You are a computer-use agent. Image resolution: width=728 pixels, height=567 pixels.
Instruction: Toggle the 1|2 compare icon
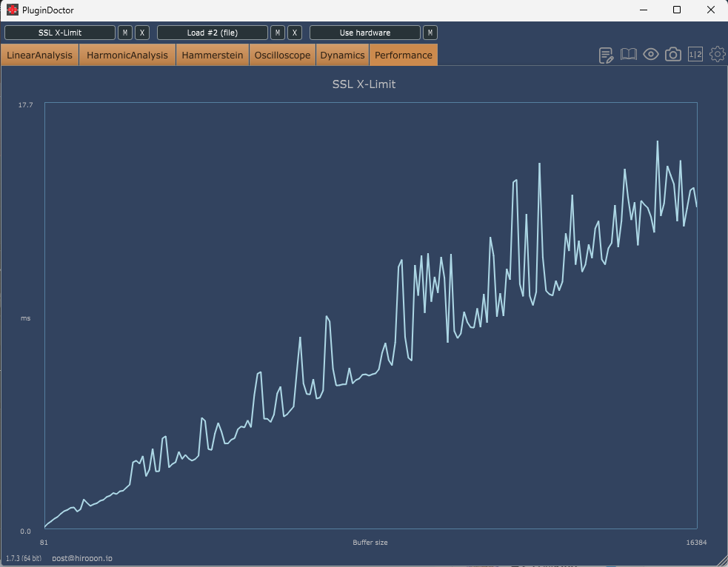click(x=695, y=54)
